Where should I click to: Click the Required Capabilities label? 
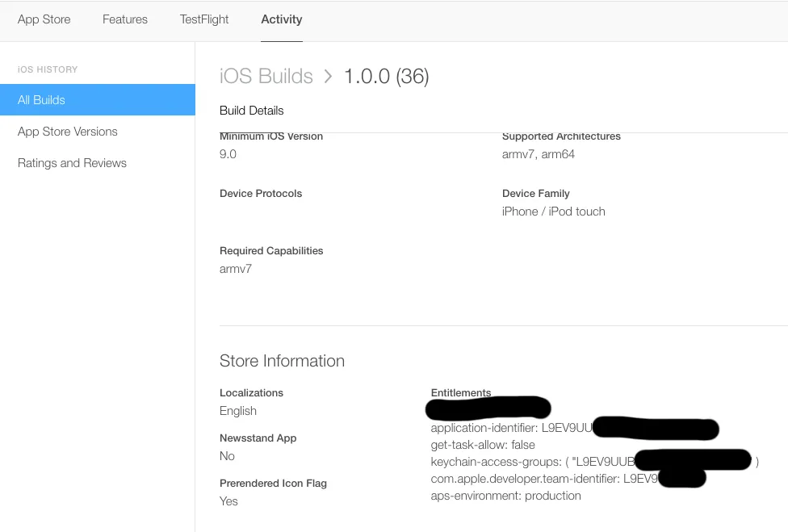tap(271, 251)
